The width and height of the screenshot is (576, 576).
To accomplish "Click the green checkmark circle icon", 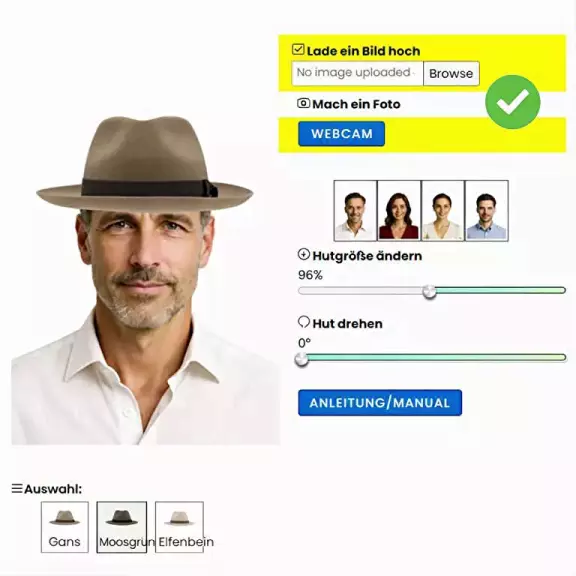I will click(x=512, y=102).
